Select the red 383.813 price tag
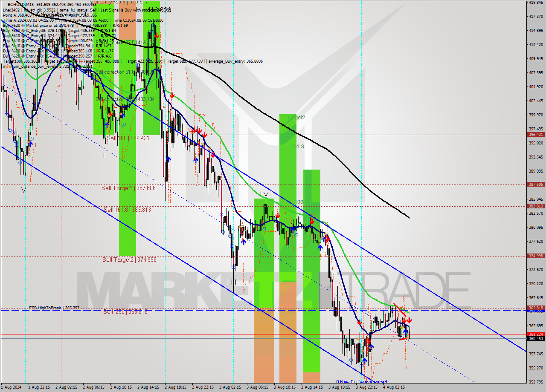The width and height of the screenshot is (546, 392). pyautogui.click(x=536, y=206)
